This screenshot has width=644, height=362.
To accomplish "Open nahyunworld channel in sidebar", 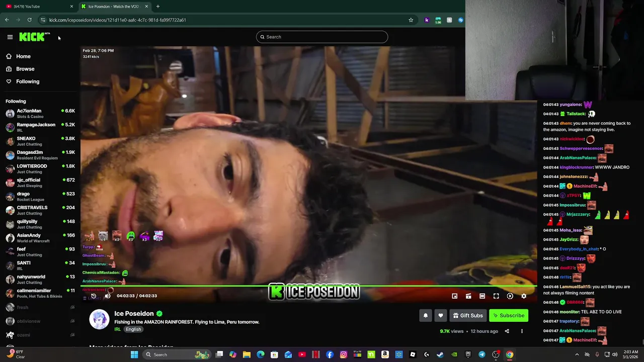I will [x=40, y=280].
